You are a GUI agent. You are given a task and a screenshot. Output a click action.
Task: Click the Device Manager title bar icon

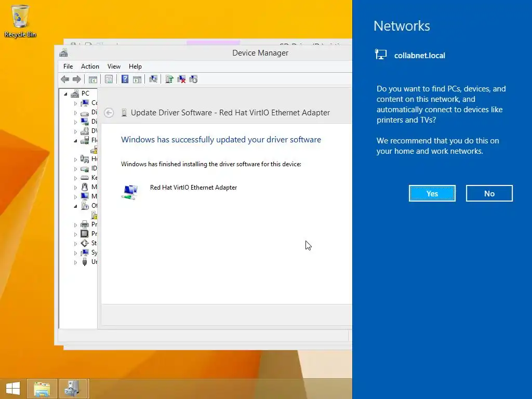click(63, 53)
